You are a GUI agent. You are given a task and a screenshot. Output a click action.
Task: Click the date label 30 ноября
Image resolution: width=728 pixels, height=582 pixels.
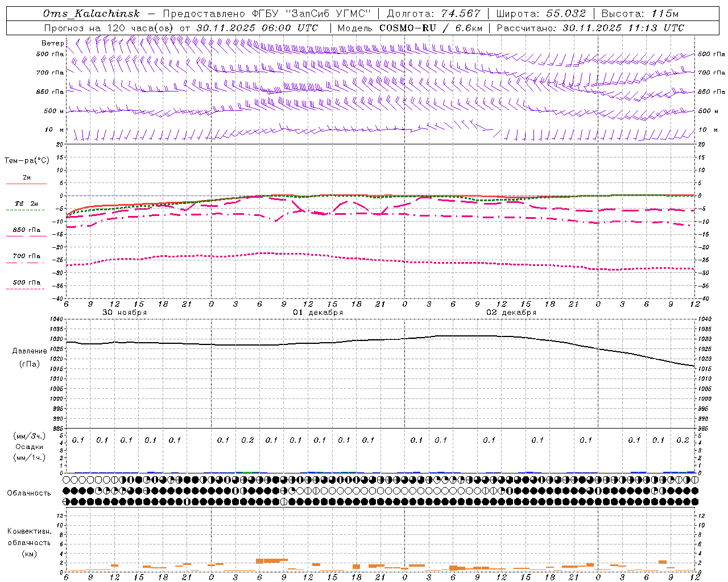[x=125, y=313]
